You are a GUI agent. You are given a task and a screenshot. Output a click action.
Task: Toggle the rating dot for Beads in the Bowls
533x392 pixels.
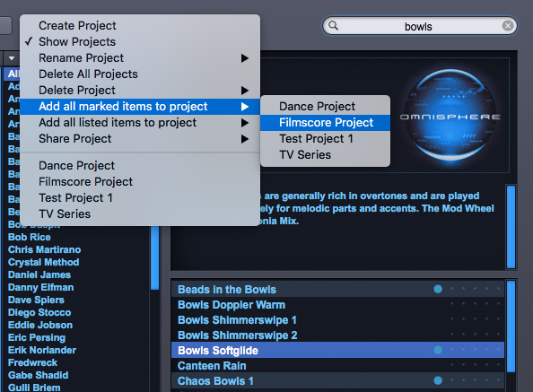[438, 289]
